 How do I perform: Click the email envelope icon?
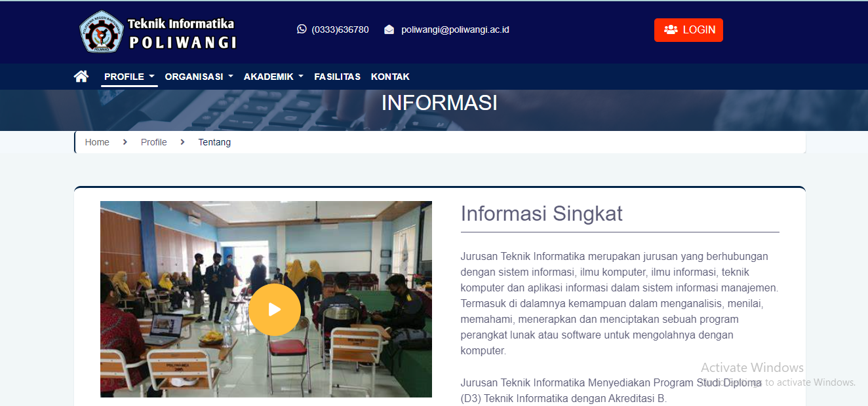pyautogui.click(x=389, y=29)
